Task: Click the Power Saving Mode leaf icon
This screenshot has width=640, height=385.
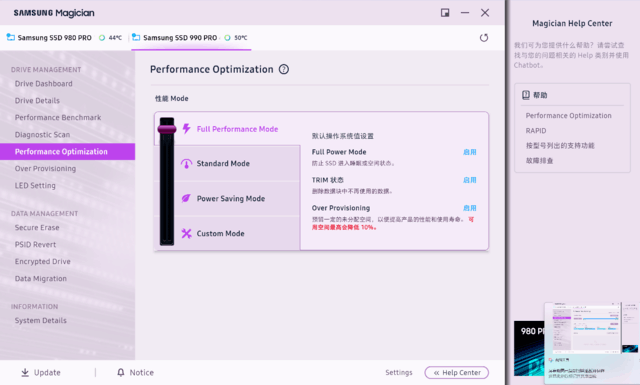Action: tap(186, 198)
